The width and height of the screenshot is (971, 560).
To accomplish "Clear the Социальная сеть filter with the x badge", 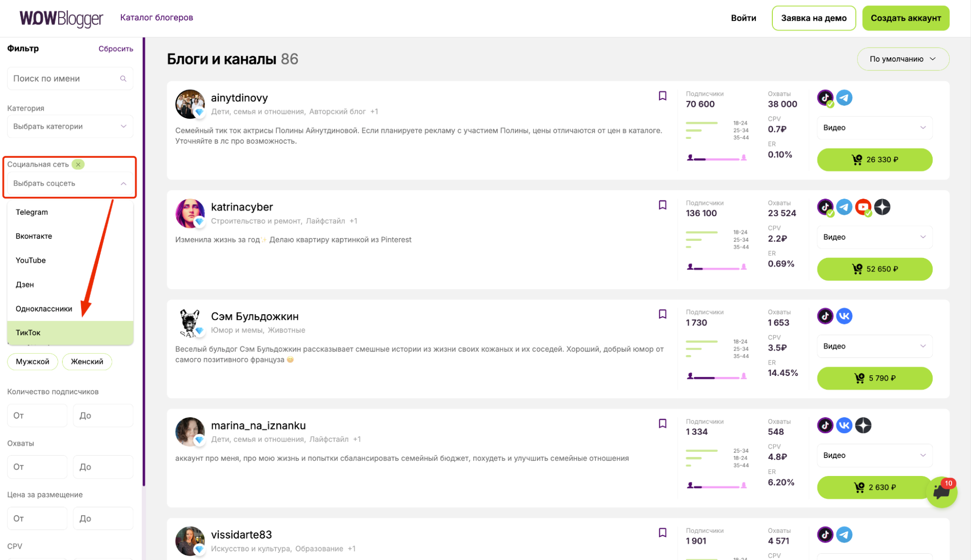I will point(78,164).
